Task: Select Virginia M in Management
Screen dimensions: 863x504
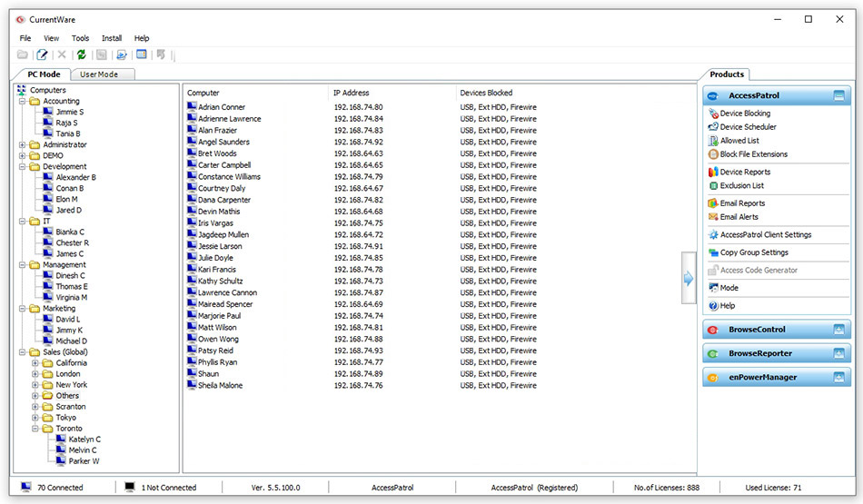Action: coord(72,297)
